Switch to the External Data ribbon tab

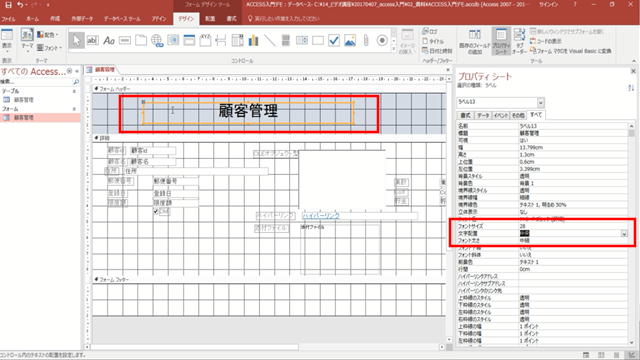[x=82, y=19]
